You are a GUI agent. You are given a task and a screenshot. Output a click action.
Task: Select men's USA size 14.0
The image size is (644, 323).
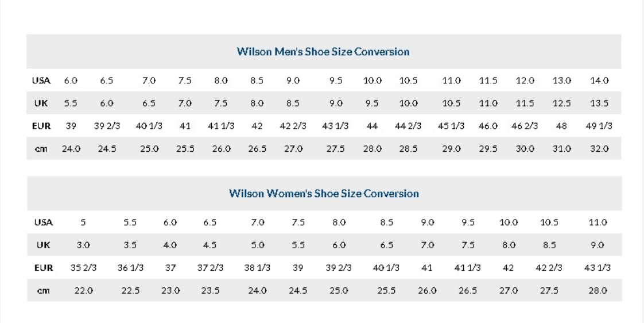click(599, 80)
